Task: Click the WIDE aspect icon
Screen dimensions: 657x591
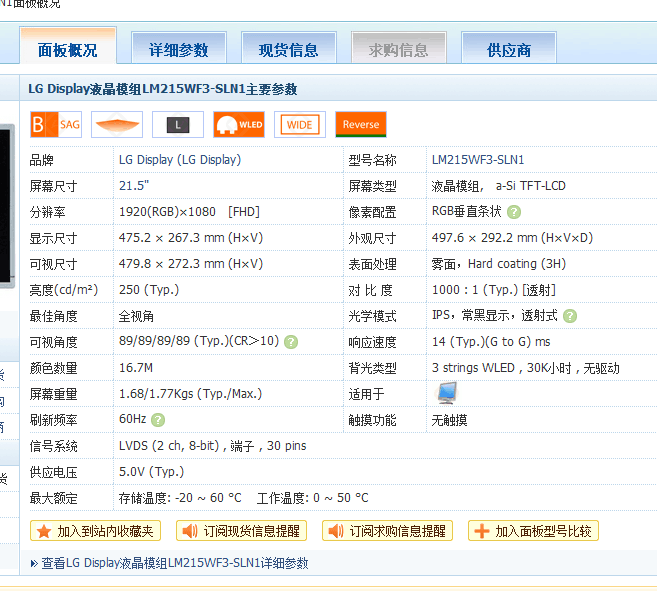Action: (300, 124)
